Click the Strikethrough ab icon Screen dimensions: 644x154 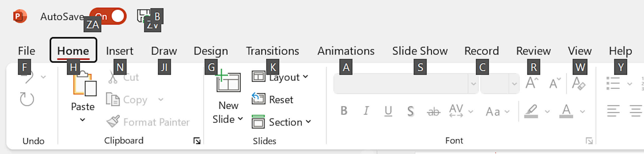(433, 111)
